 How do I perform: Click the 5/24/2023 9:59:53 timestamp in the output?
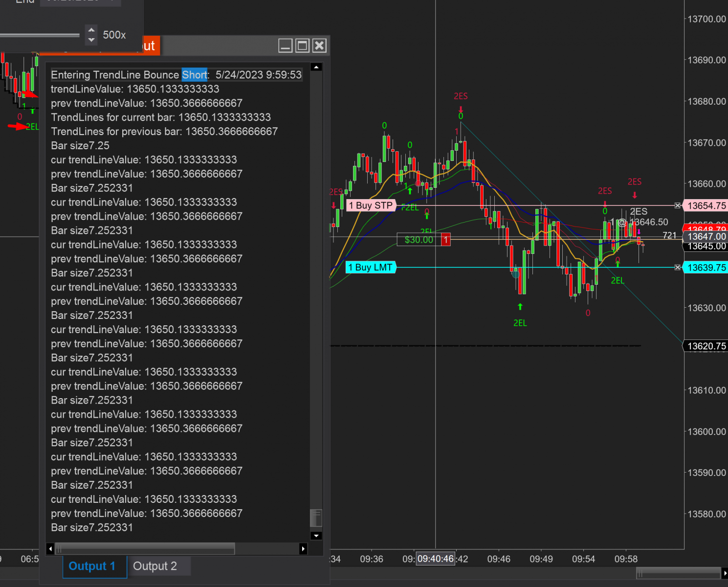259,75
